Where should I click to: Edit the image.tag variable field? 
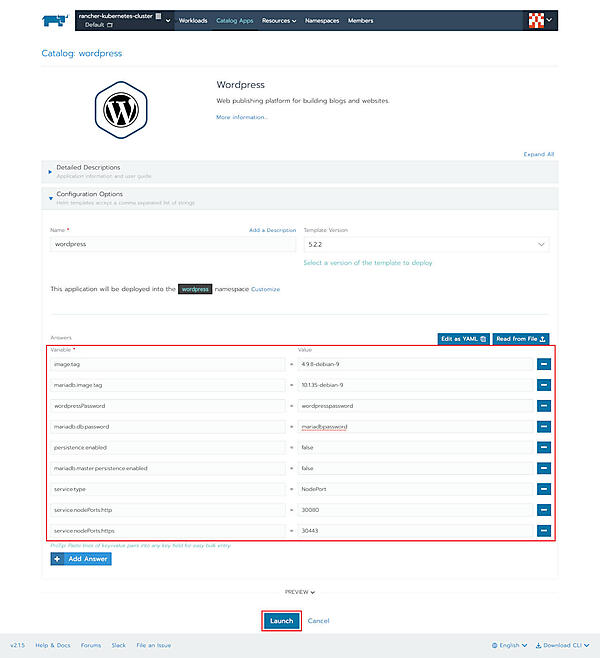168,364
